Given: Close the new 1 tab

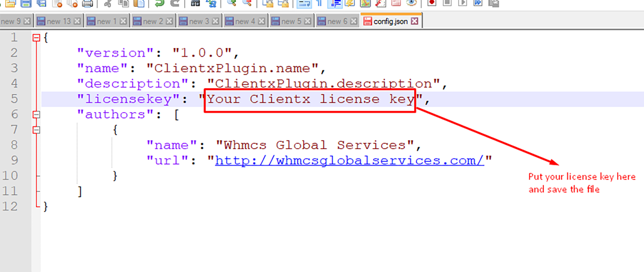Looking at the screenshot, I should [123, 21].
